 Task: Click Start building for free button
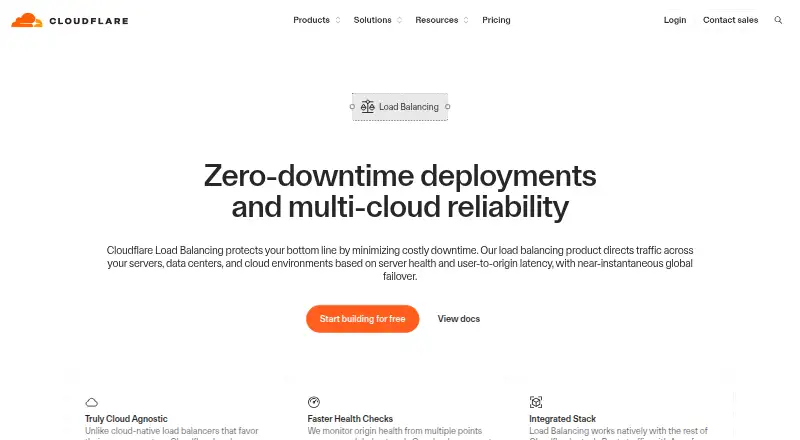pos(363,319)
